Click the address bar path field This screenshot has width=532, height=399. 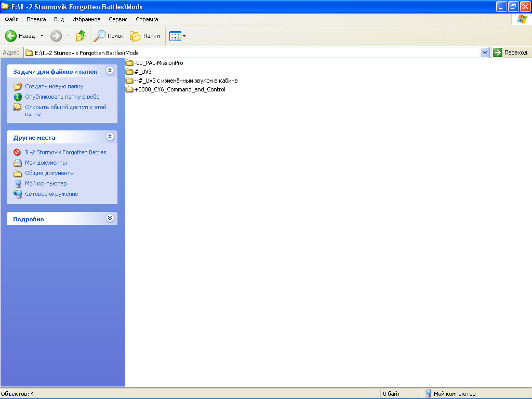click(252, 52)
